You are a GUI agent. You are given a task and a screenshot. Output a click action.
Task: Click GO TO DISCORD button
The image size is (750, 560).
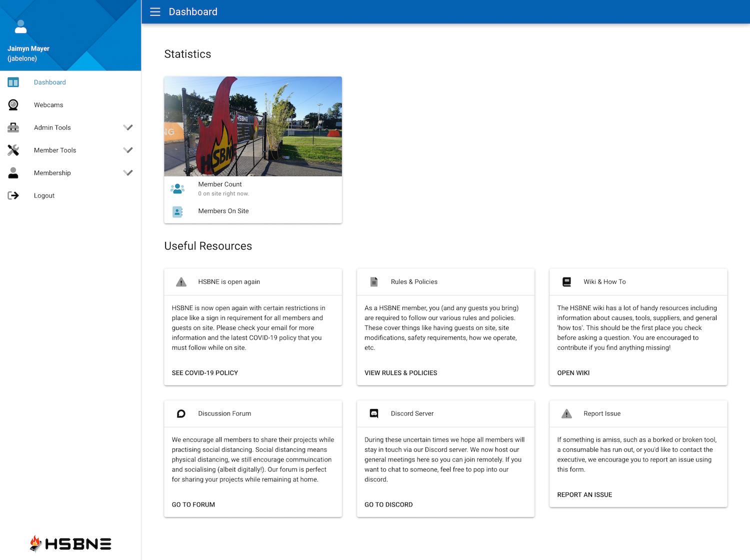click(x=388, y=504)
